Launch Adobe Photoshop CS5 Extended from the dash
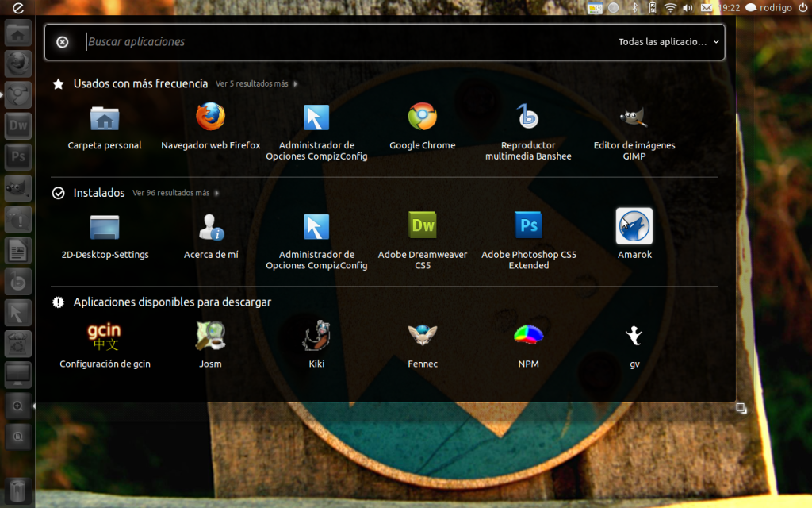812x508 pixels. (528, 241)
